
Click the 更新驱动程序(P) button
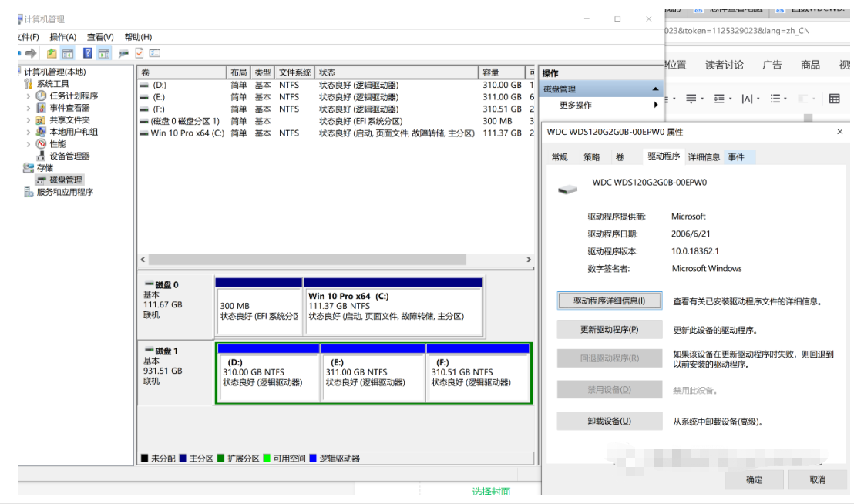point(609,330)
